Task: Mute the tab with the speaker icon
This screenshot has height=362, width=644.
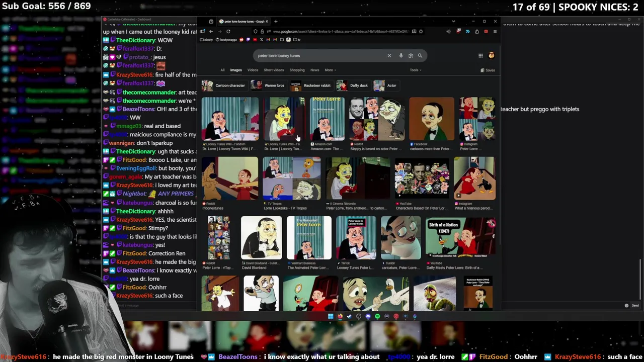Action: coord(448,31)
